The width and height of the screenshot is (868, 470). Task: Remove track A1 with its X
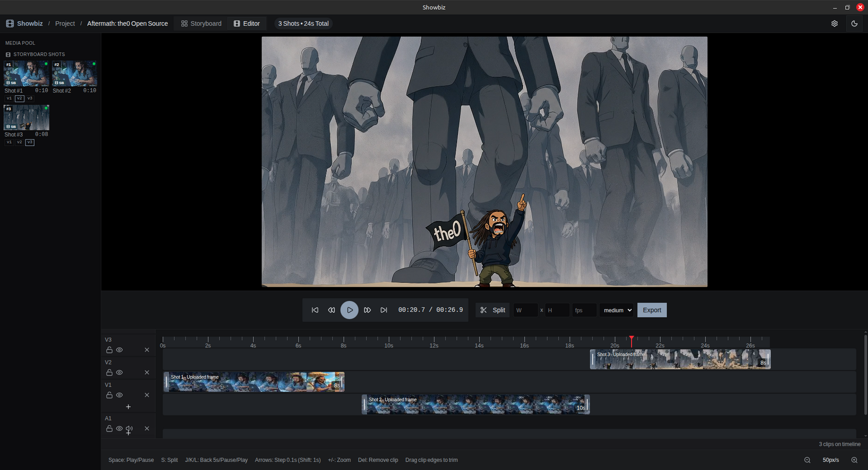point(146,428)
